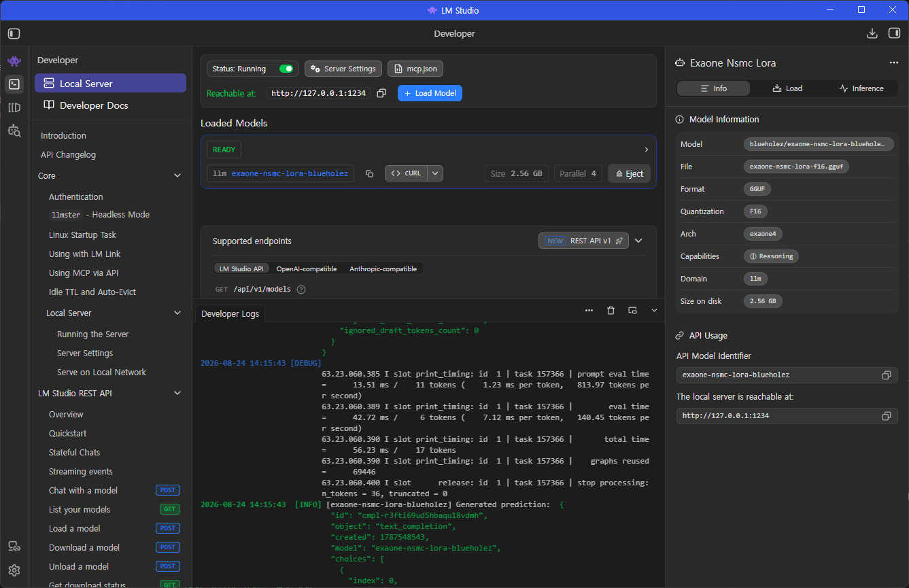Open the mcp.json file button
The height and width of the screenshot is (588, 909).
click(x=415, y=69)
